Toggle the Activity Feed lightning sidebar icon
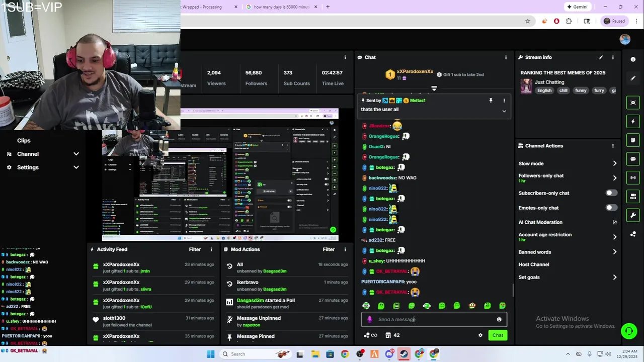This screenshot has height=362, width=644. pos(633,121)
